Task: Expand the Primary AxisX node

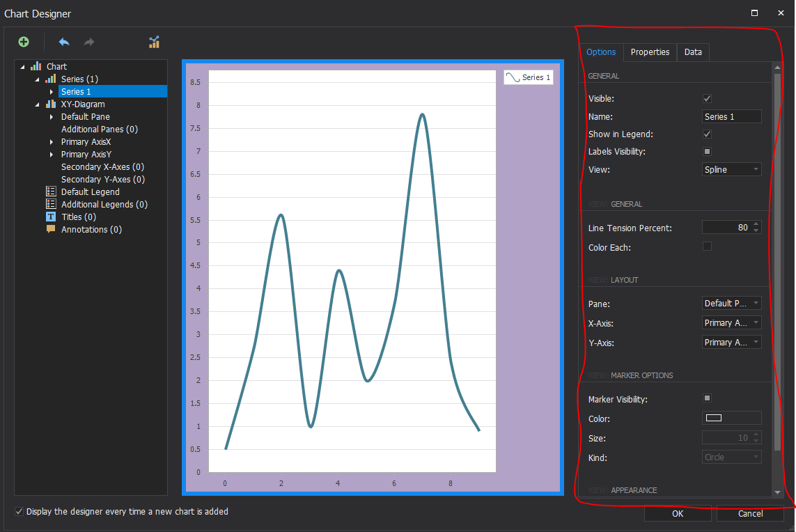Action: 52,142
